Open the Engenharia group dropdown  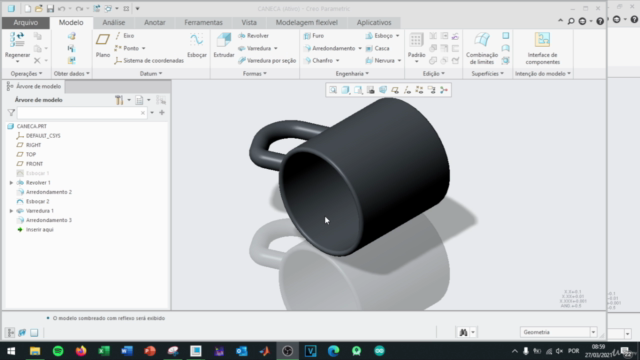(352, 73)
